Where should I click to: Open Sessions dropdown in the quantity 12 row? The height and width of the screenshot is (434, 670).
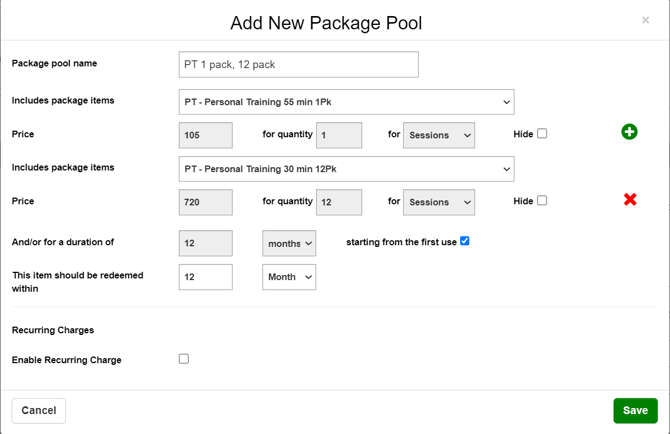click(439, 202)
